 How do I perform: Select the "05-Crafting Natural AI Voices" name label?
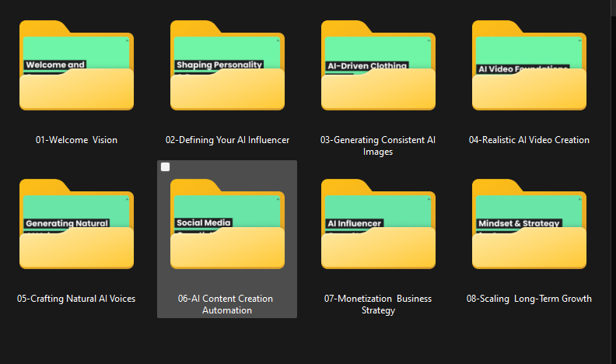point(76,299)
